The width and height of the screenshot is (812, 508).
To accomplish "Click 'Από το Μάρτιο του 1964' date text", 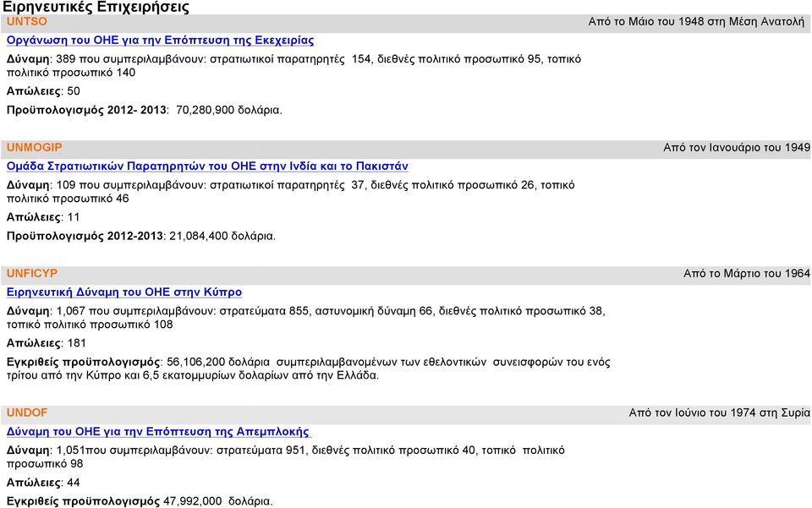I will (747, 274).
